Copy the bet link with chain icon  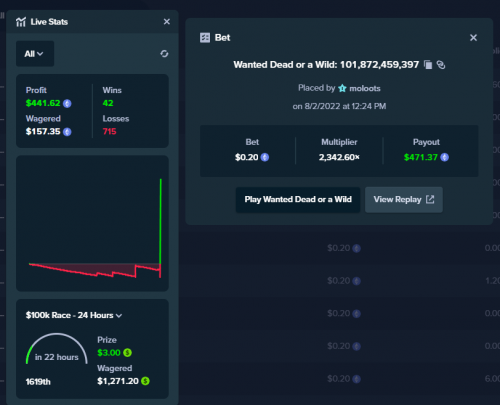click(441, 65)
